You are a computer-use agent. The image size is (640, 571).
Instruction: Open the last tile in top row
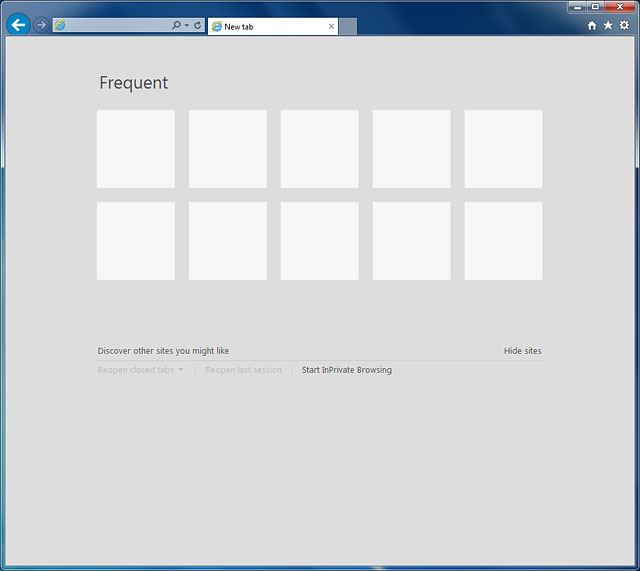tap(503, 149)
